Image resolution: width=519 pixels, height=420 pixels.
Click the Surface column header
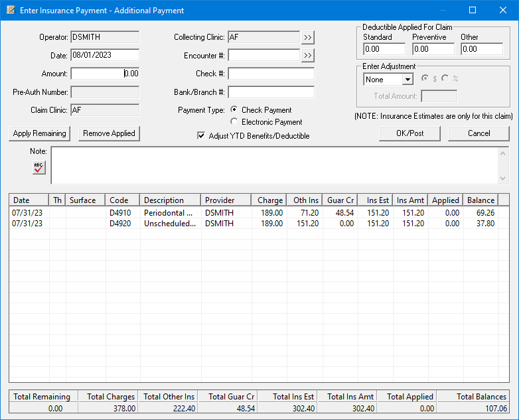(x=86, y=200)
